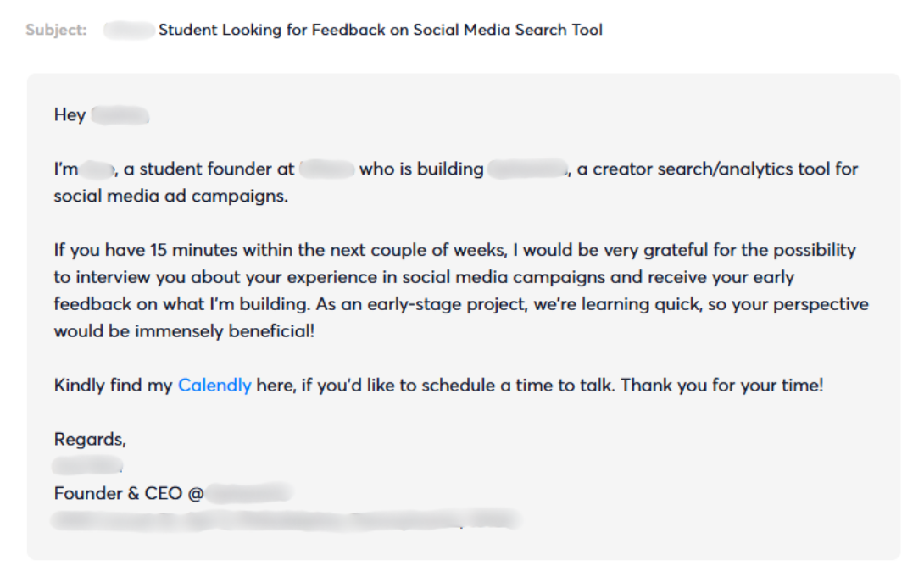Select the blurred company after "Founder & CEO @"
The height and width of the screenshot is (588, 924).
pos(250,493)
